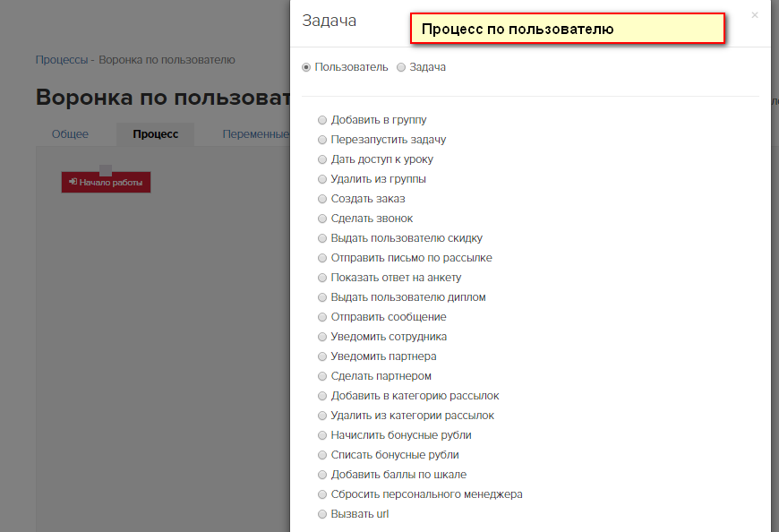Choose Удалить из категории рассылок
The height and width of the screenshot is (532, 779).
[322, 416]
